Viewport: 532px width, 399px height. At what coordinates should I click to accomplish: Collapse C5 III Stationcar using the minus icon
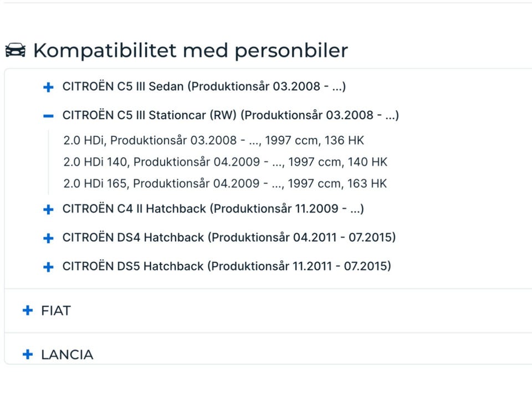click(x=48, y=116)
